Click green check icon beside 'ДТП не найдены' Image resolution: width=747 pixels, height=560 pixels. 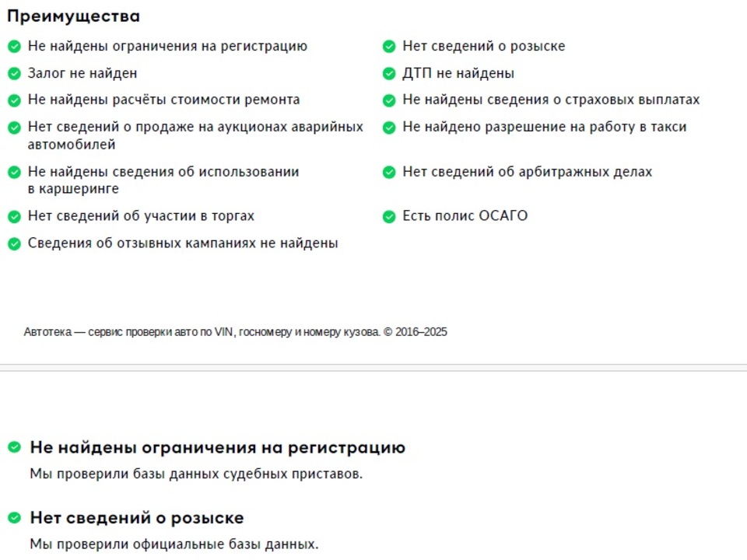(389, 73)
